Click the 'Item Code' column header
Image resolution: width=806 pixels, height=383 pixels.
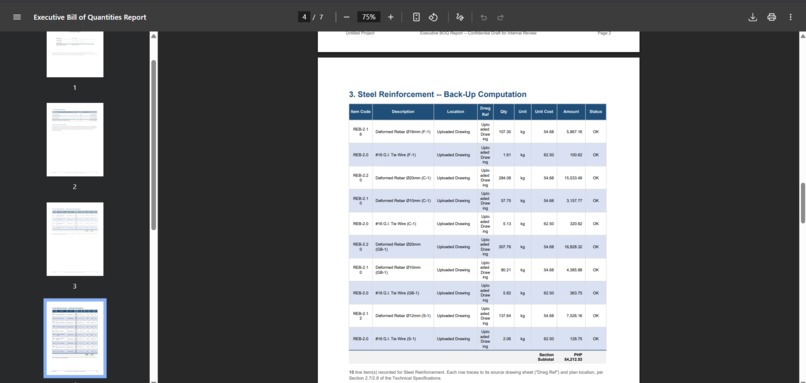[x=361, y=112]
